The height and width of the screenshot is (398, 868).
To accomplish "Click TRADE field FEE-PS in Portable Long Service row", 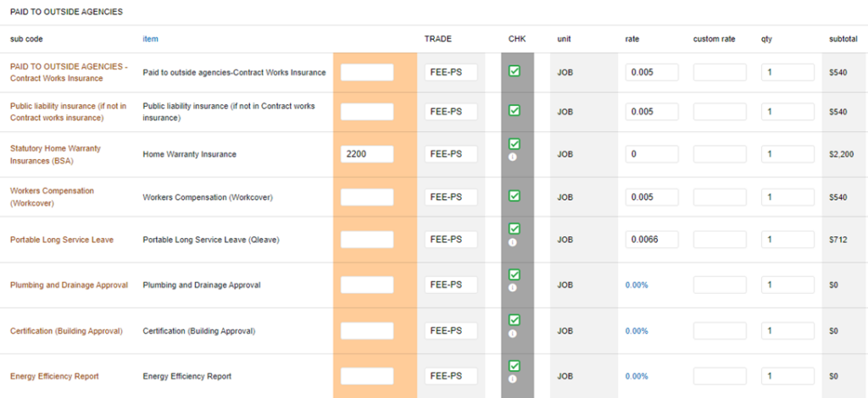I will [450, 240].
